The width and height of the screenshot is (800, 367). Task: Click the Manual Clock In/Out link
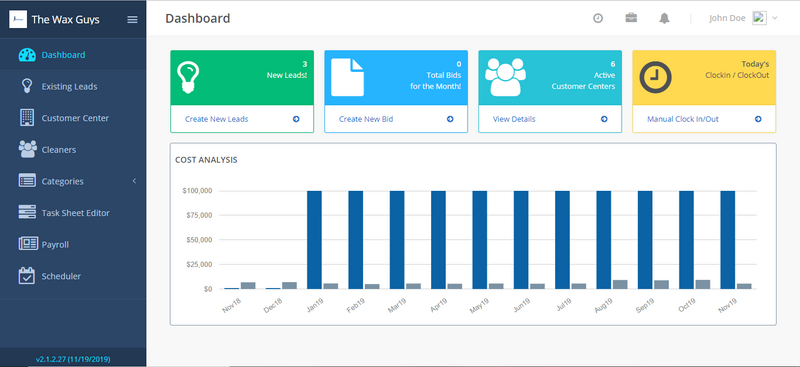[683, 119]
